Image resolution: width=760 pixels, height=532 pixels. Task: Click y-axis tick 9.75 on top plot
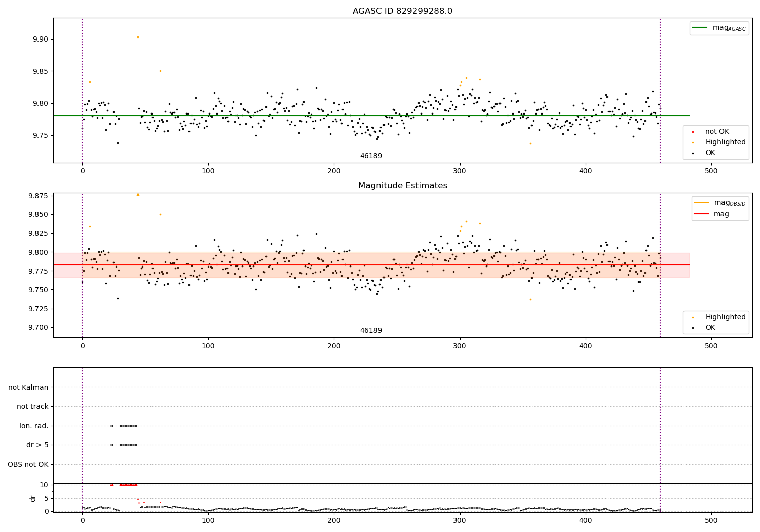click(40, 136)
